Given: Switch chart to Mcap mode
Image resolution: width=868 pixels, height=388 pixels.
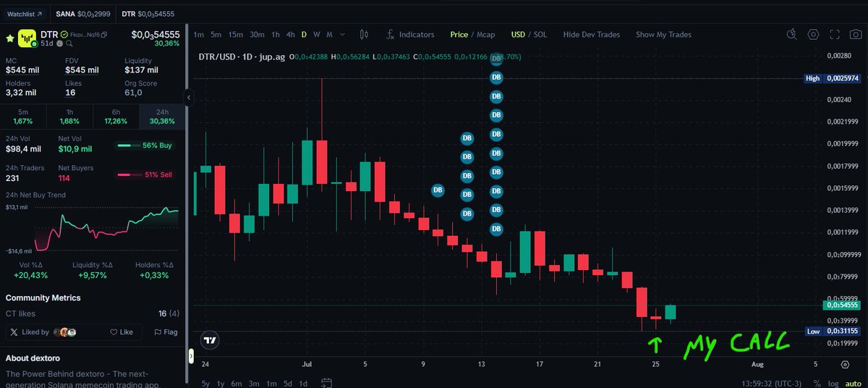Looking at the screenshot, I should pos(485,34).
